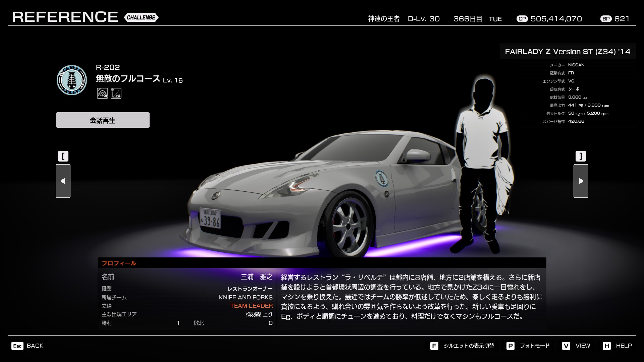Switch VIEW mode with the V button
The image size is (644, 362).
click(x=566, y=346)
